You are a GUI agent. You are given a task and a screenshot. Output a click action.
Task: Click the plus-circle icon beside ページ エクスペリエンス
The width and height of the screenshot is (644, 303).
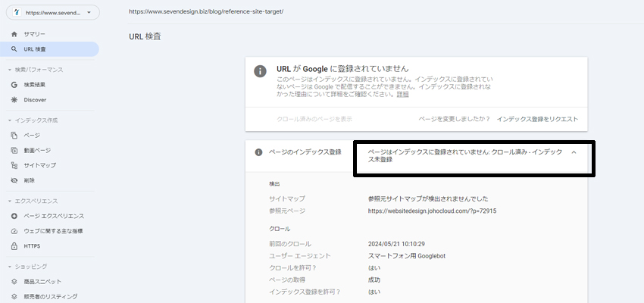14,216
